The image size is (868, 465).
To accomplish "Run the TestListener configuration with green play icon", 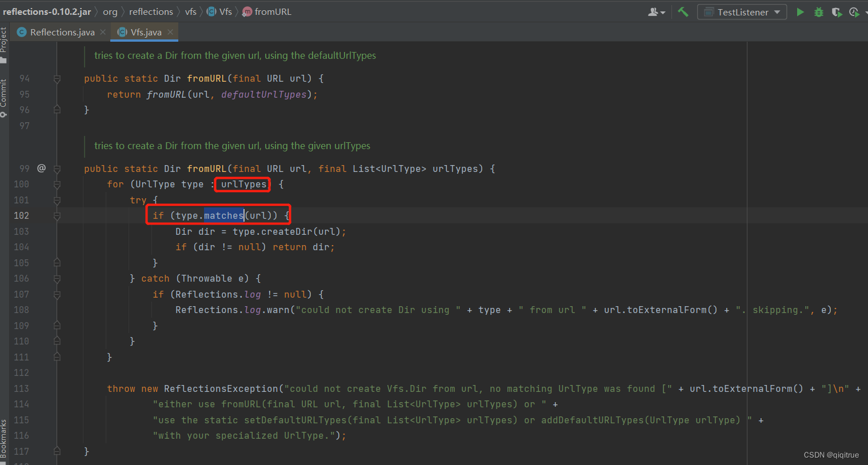I will coord(800,11).
